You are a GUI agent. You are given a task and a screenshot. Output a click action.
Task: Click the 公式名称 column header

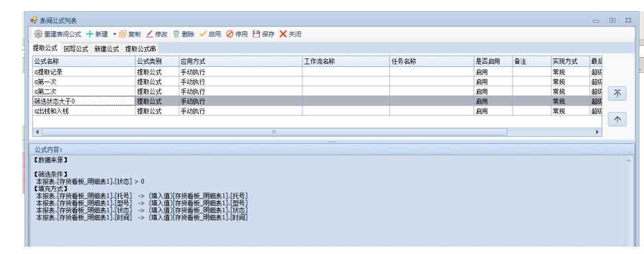tap(84, 62)
